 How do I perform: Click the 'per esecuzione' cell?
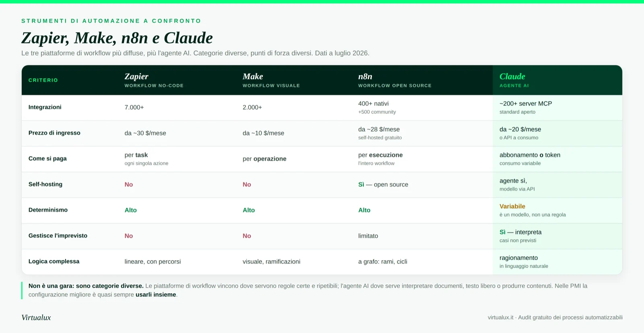(x=380, y=155)
